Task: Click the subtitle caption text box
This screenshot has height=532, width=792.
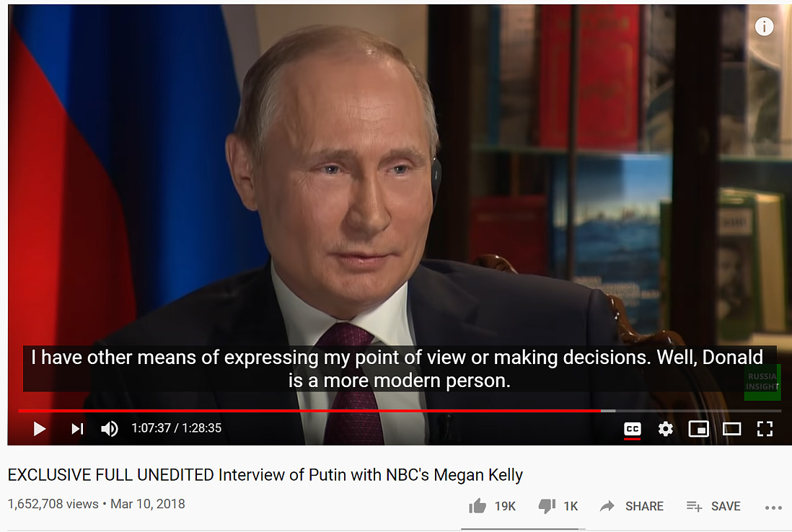Action: pos(400,368)
